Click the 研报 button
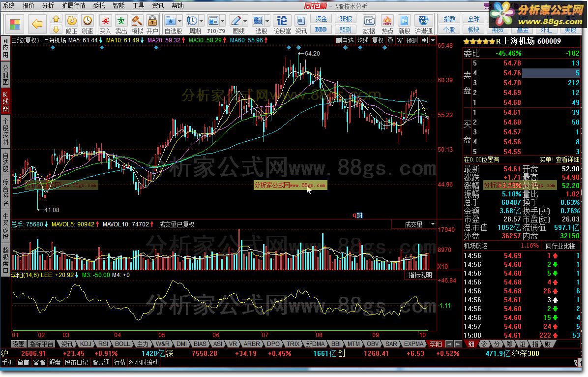 345,19
